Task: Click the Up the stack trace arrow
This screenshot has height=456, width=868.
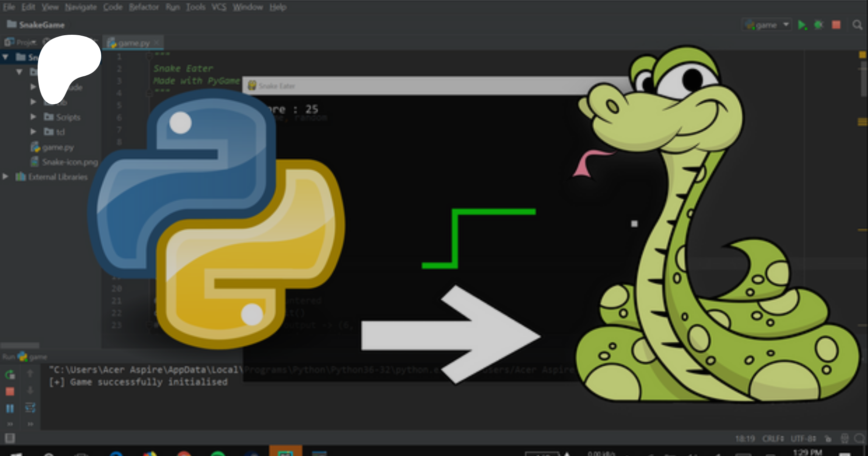Action: 30,373
